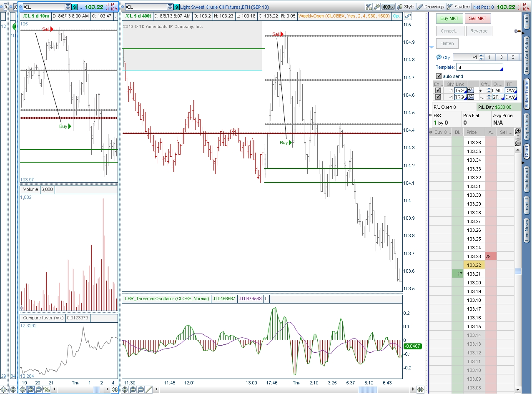Open symbol dropdown arrow of main chart

click(170, 7)
